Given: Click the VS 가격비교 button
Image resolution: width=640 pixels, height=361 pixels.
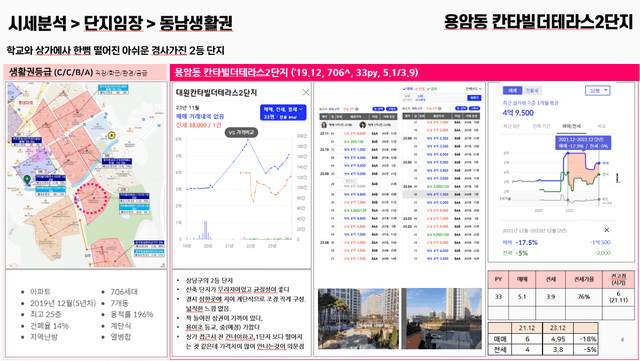Looking at the screenshot, I should pos(241,132).
